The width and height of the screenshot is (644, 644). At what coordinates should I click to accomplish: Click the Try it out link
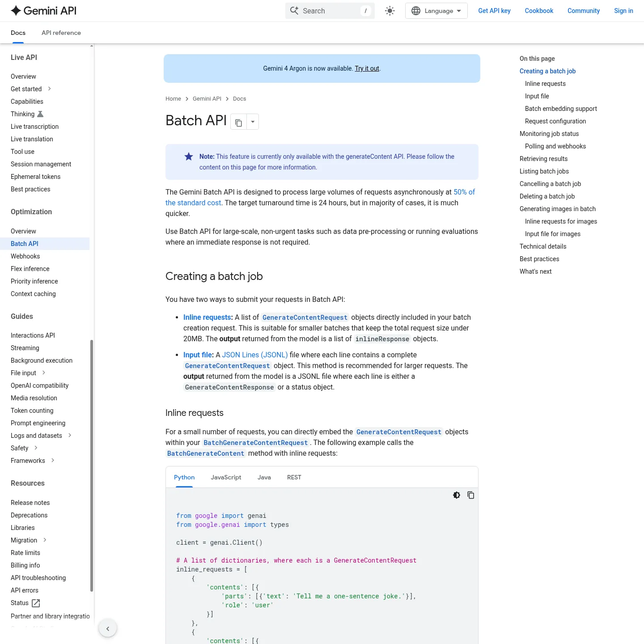(367, 68)
